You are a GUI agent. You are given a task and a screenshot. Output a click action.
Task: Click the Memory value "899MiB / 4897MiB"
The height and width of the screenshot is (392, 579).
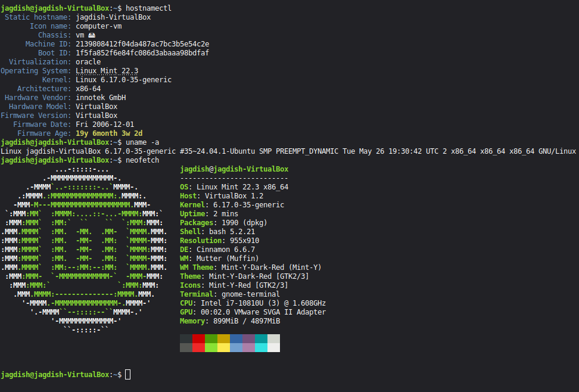(x=247, y=321)
